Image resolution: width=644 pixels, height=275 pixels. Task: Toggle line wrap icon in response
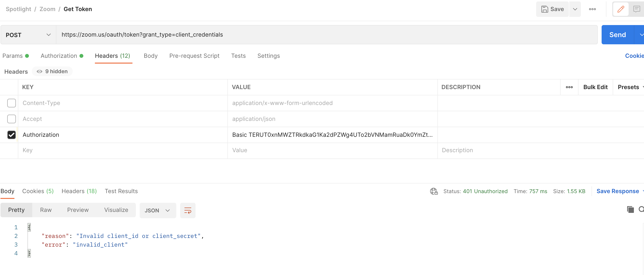188,210
